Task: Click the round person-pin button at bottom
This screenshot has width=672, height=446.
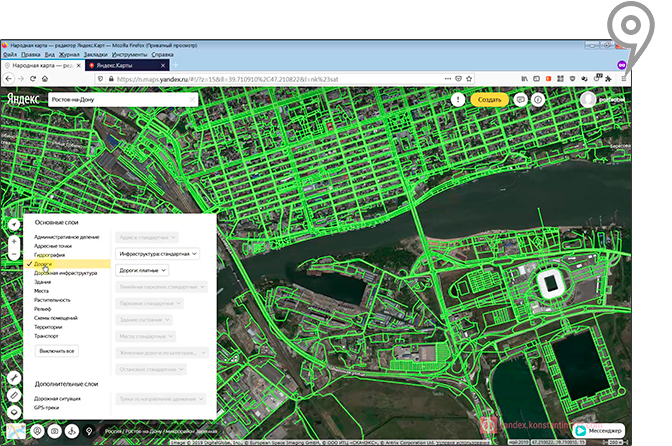Action: 38,431
